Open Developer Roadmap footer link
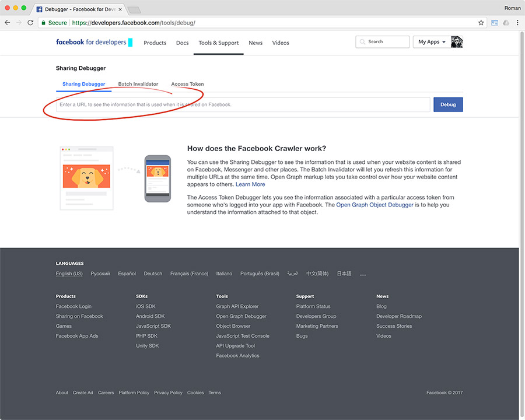Image resolution: width=525 pixels, height=420 pixels. pos(399,316)
